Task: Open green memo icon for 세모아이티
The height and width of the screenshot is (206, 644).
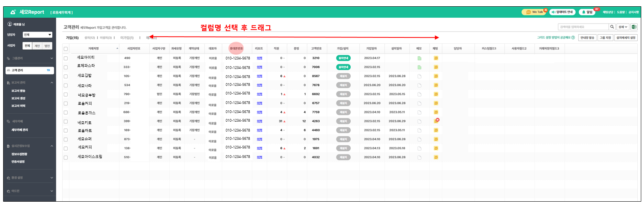Action: pyautogui.click(x=419, y=58)
